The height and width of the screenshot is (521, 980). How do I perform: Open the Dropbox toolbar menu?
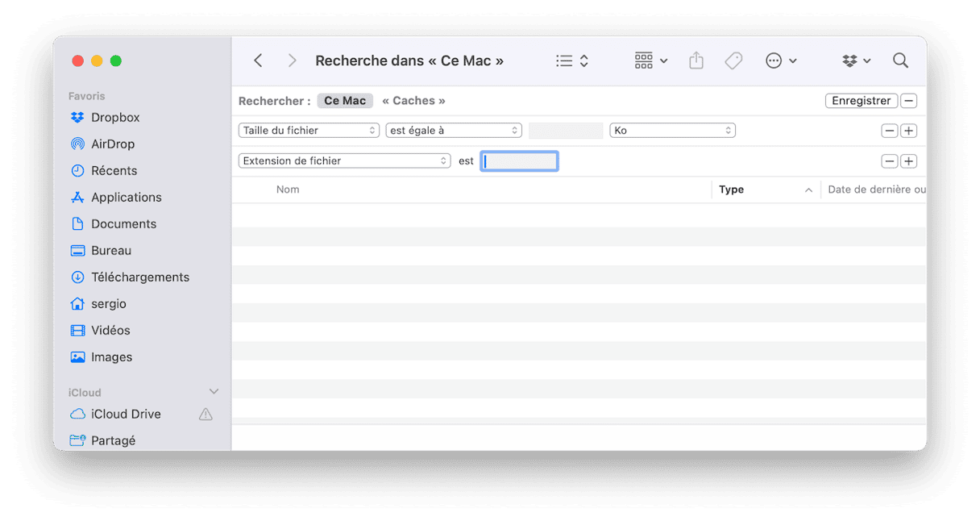pyautogui.click(x=856, y=61)
